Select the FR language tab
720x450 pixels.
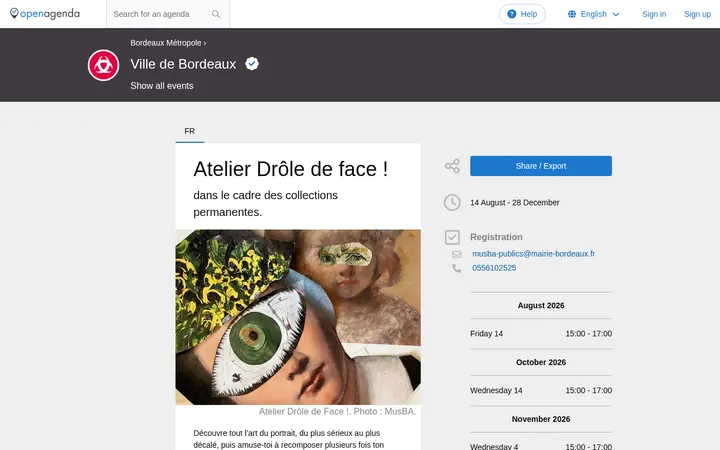(190, 131)
